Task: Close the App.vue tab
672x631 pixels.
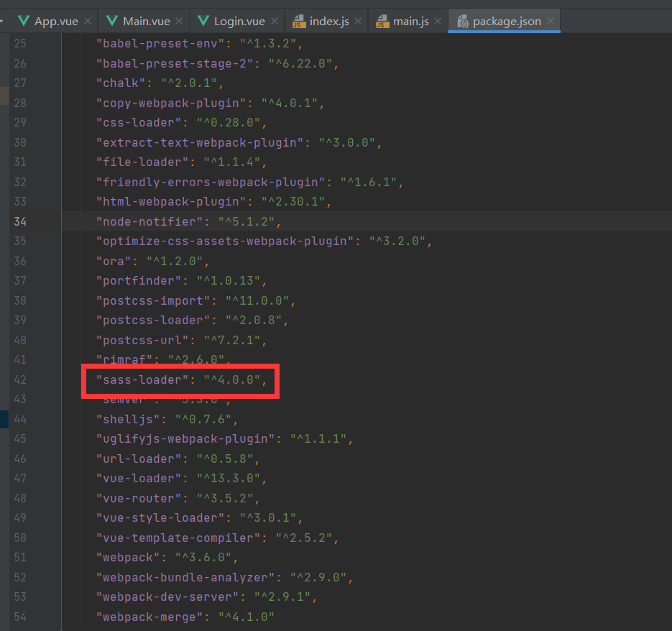Action: 88,21
